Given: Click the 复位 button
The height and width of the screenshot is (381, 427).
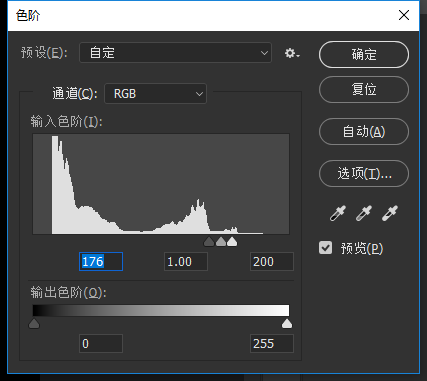Looking at the screenshot, I should coord(364,89).
